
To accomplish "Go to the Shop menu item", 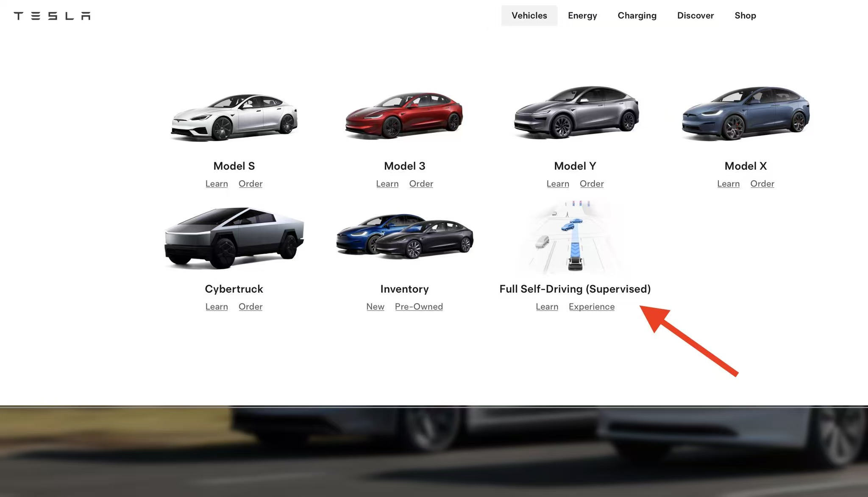I will pos(745,16).
